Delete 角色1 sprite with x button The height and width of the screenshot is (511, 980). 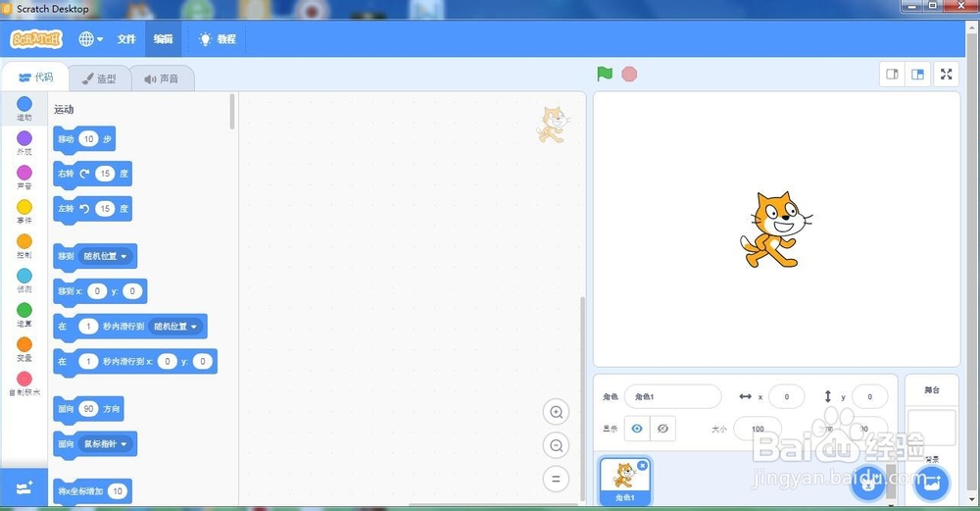643,465
